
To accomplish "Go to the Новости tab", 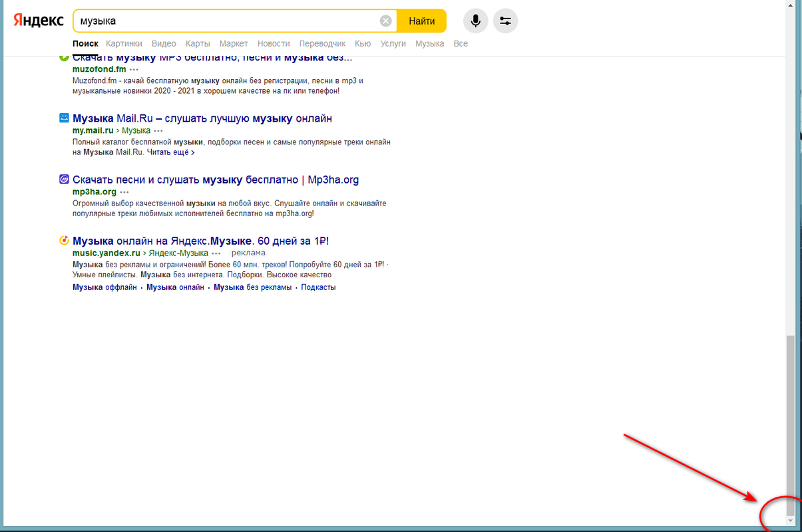I will (274, 44).
